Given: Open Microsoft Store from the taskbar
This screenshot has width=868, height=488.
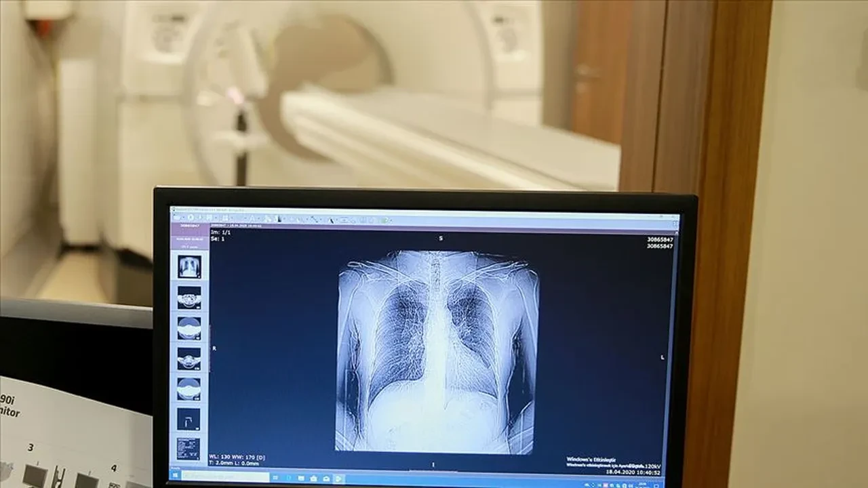Looking at the screenshot, I should [314, 477].
